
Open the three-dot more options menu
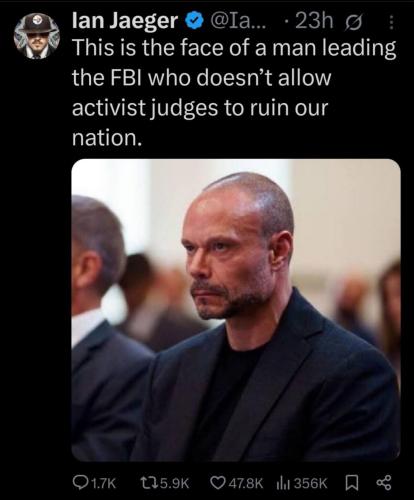point(392,23)
